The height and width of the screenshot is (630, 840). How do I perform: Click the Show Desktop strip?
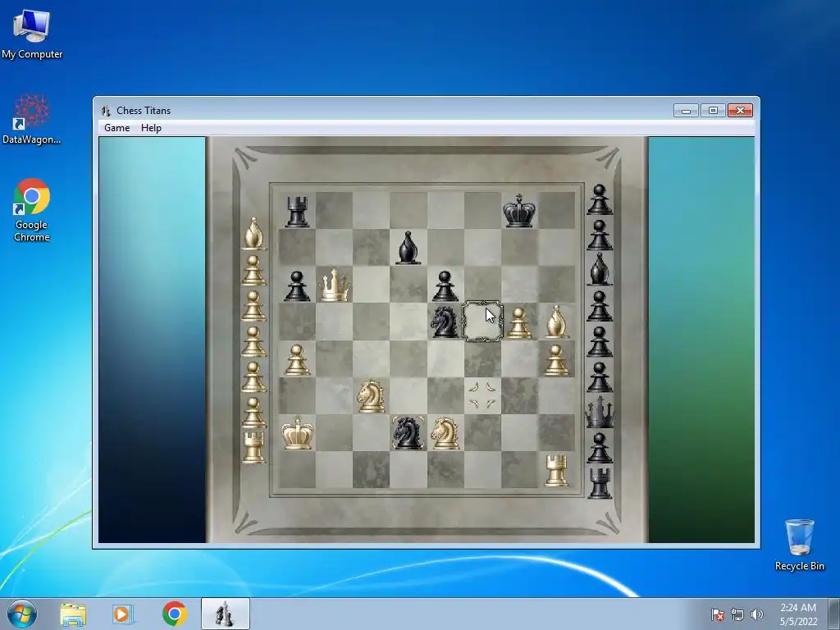point(834,614)
